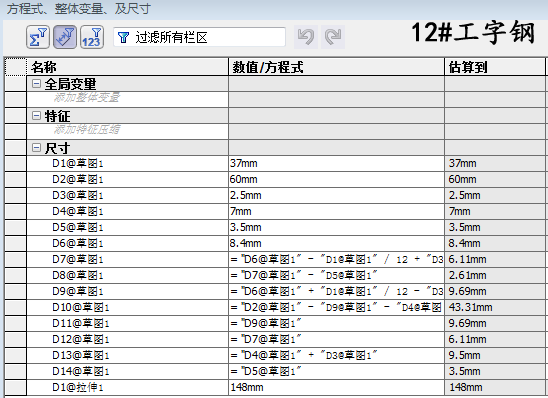Select the D9@草图1 name cell
The height and width of the screenshot is (398, 548).
pos(128,292)
